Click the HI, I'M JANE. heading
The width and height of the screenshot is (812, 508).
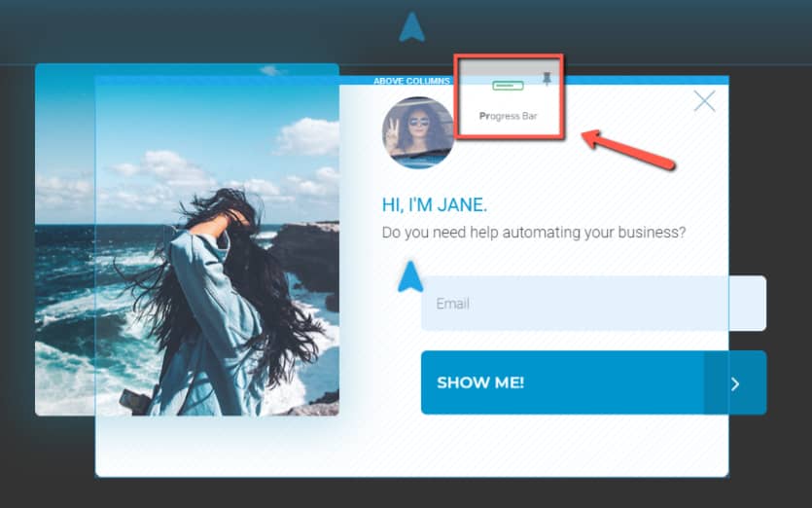point(434,204)
